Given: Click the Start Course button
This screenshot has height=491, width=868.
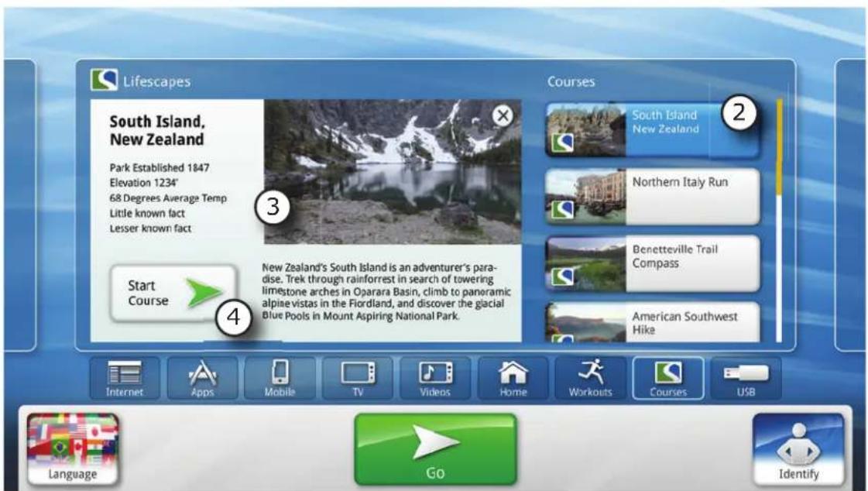Looking at the screenshot, I should tap(173, 294).
